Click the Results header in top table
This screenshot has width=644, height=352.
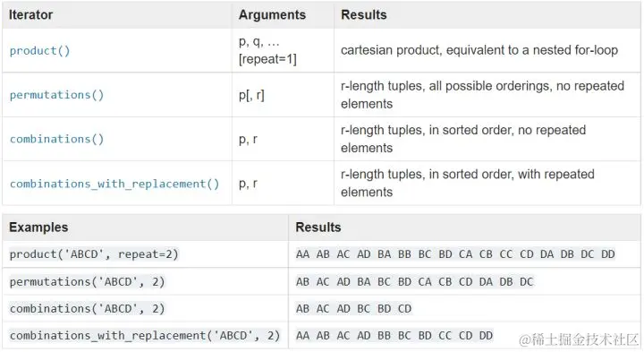pyautogui.click(x=364, y=15)
